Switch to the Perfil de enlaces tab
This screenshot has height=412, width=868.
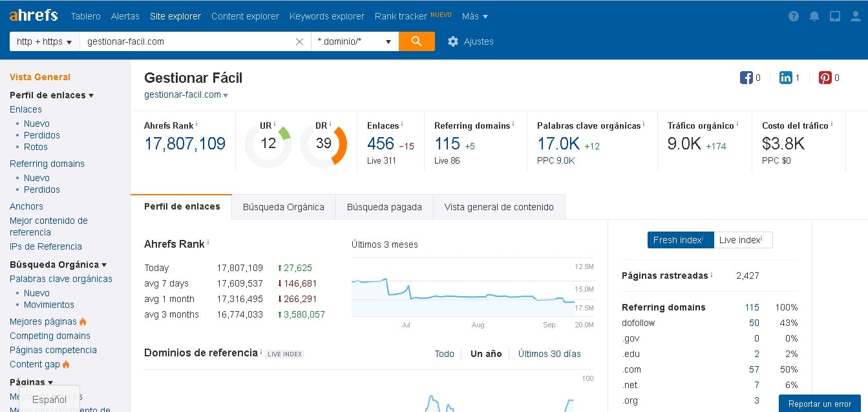[x=182, y=207]
